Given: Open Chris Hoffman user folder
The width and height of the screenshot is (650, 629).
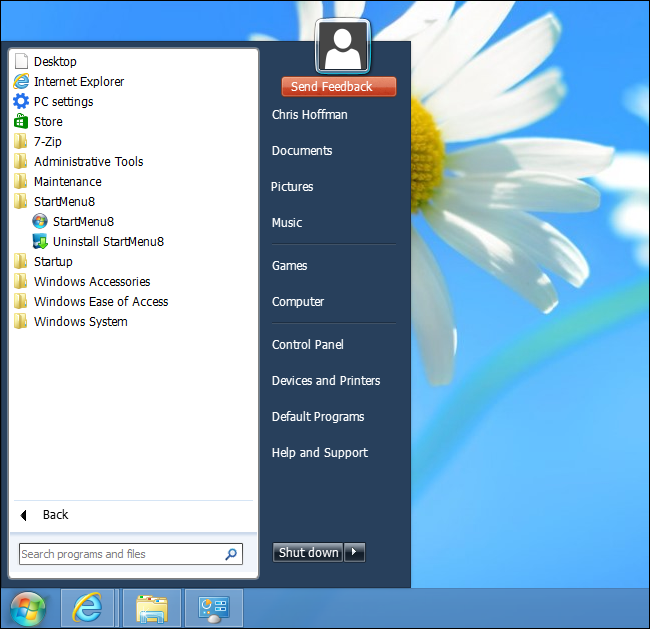Looking at the screenshot, I should pyautogui.click(x=310, y=114).
